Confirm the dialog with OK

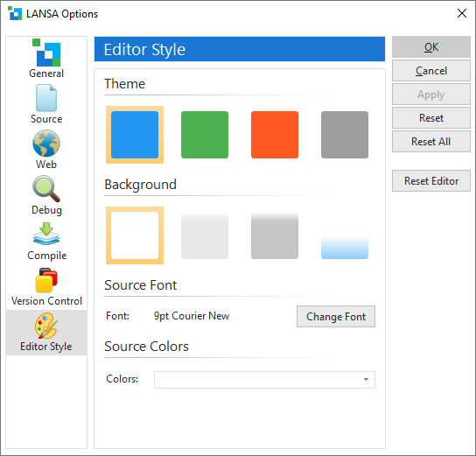click(431, 46)
